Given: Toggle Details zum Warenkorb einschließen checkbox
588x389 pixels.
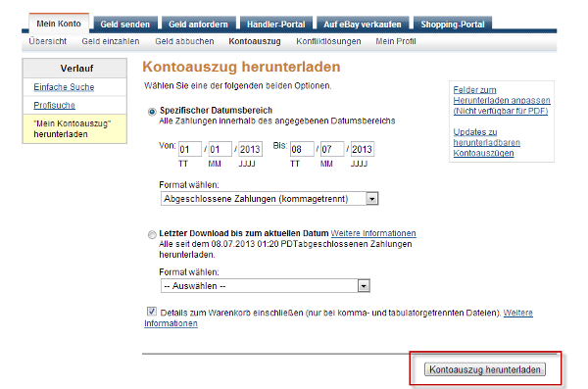Looking at the screenshot, I should (x=152, y=312).
